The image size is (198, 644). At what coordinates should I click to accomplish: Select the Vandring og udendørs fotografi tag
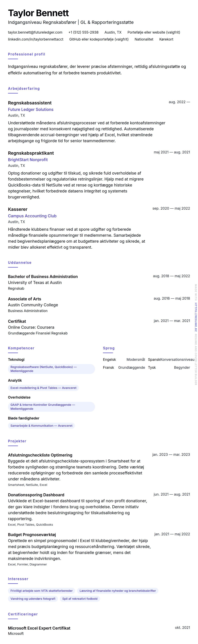coord(33,599)
